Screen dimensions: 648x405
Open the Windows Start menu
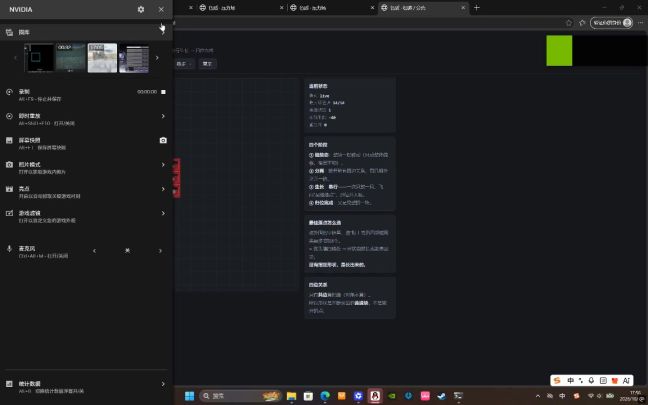click(190, 396)
